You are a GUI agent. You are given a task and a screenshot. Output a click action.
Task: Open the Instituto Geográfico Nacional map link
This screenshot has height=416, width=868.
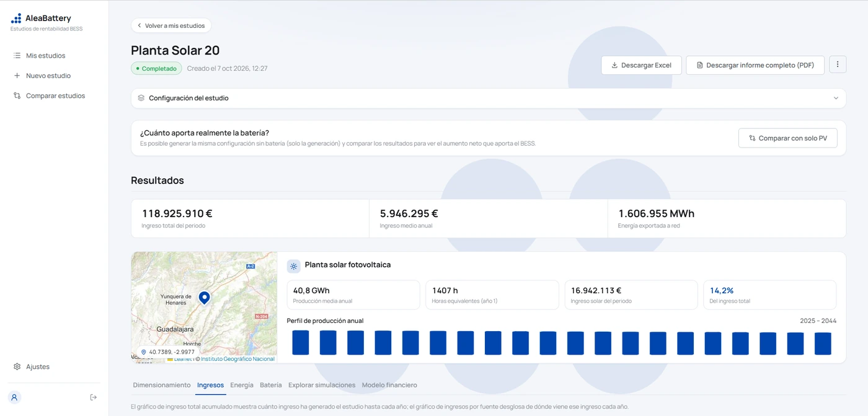[x=237, y=359]
